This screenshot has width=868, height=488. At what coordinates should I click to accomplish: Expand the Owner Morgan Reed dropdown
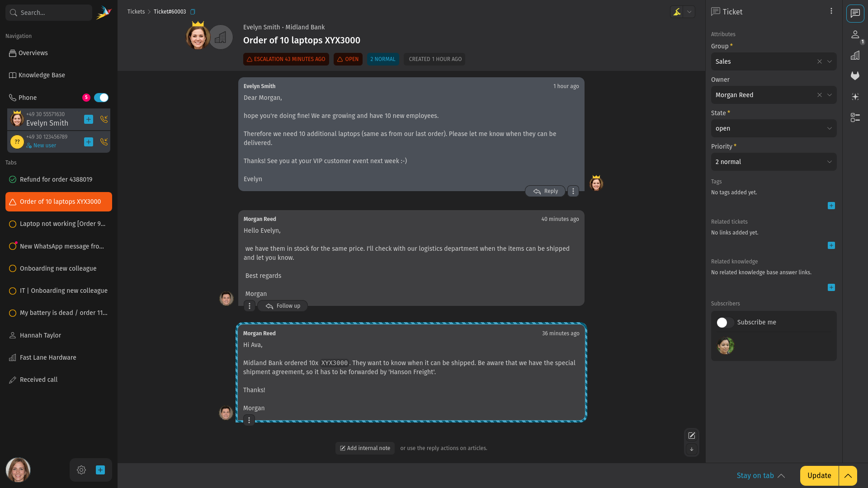click(829, 95)
